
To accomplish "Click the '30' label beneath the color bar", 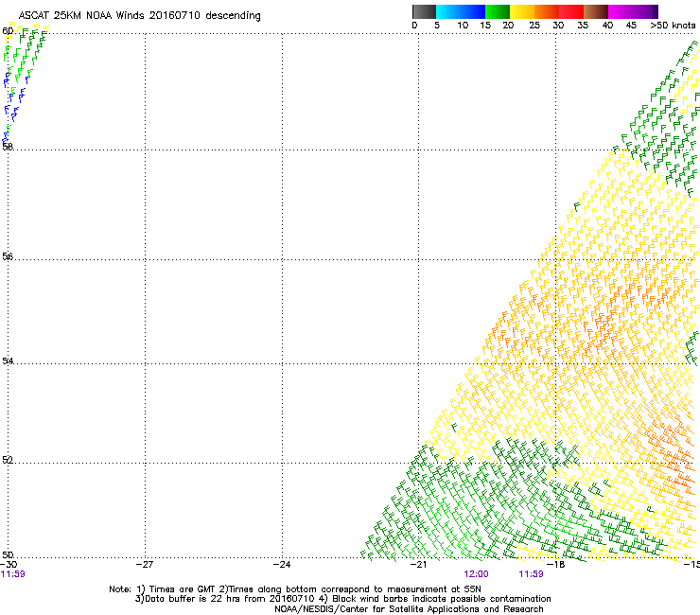I will point(558,26).
